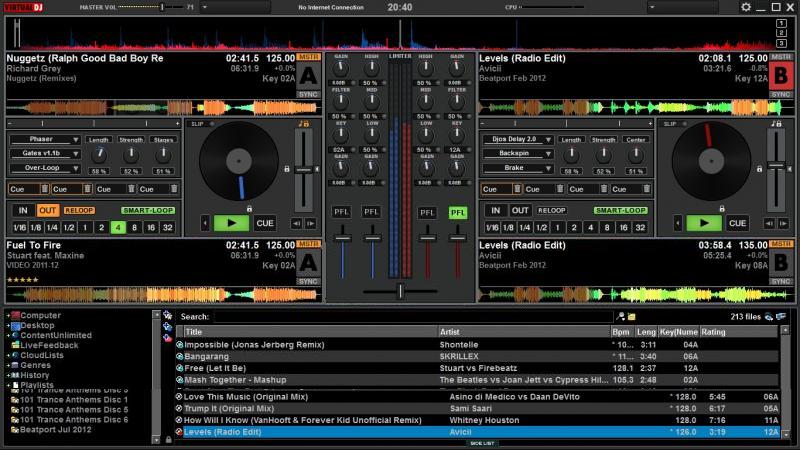Image resolution: width=800 pixels, height=450 pixels.
Task: Open Beatport Jul 2012 playlist folder
Action: coord(56,430)
